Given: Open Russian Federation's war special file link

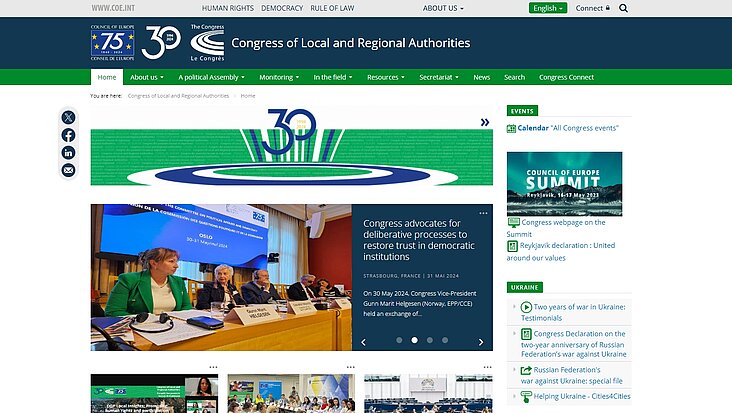Looking at the screenshot, I should click(572, 375).
